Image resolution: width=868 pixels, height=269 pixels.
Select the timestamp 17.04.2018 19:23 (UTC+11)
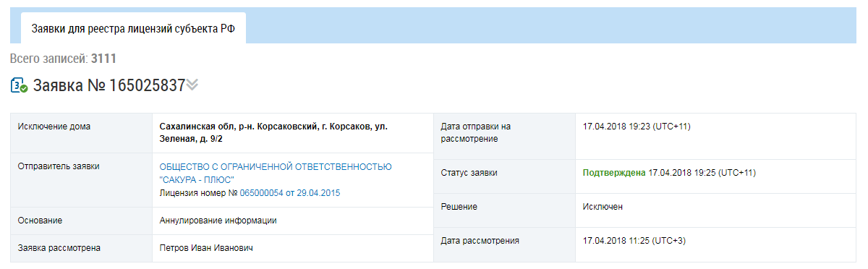[637, 127]
